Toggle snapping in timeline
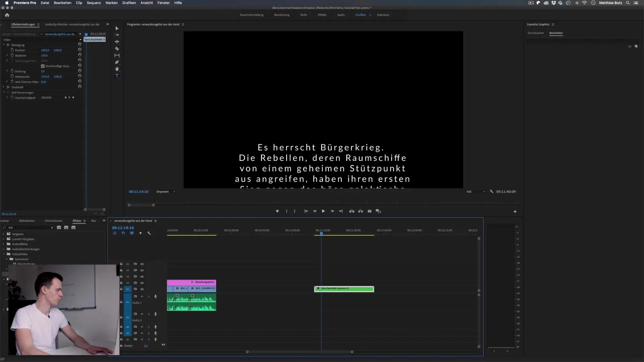The image size is (644, 362). pos(123,233)
